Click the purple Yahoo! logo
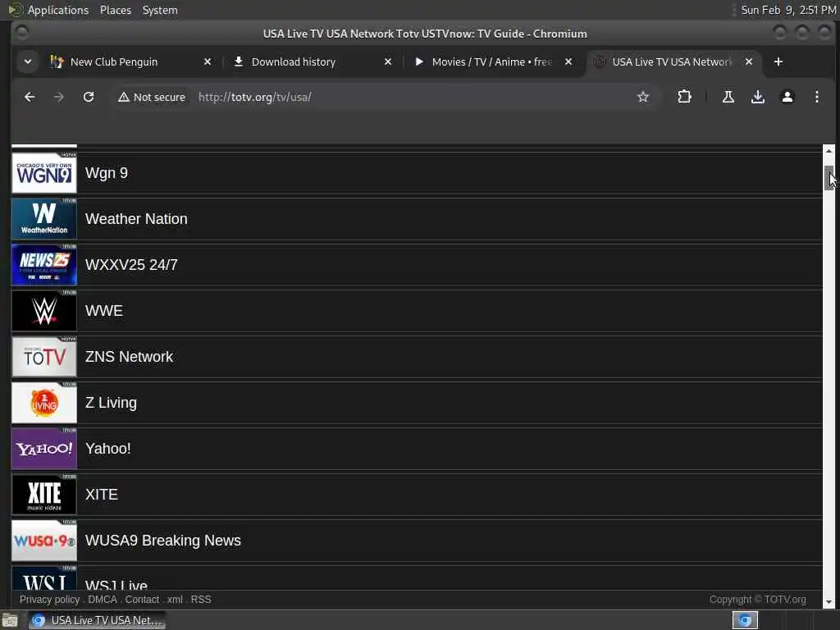This screenshot has width=840, height=630. [x=44, y=449]
